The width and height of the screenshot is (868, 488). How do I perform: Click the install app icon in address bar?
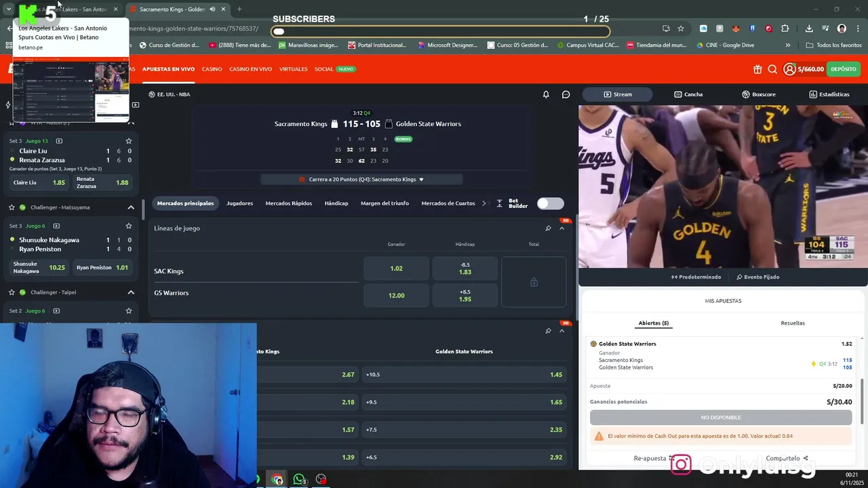666,28
